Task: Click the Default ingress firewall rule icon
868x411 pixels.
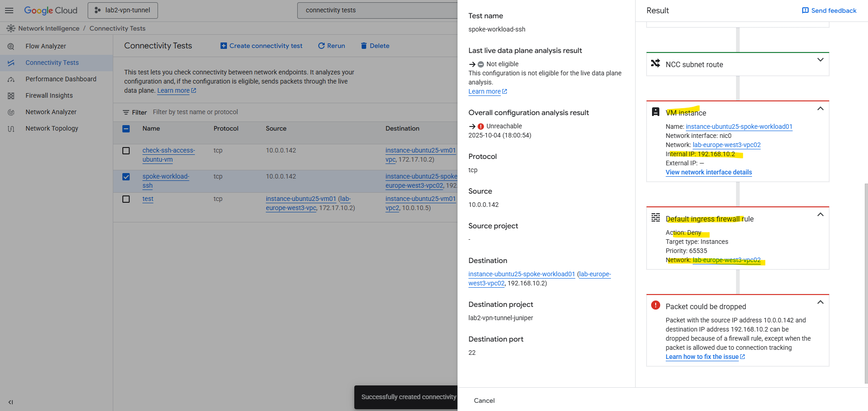Action: click(656, 218)
